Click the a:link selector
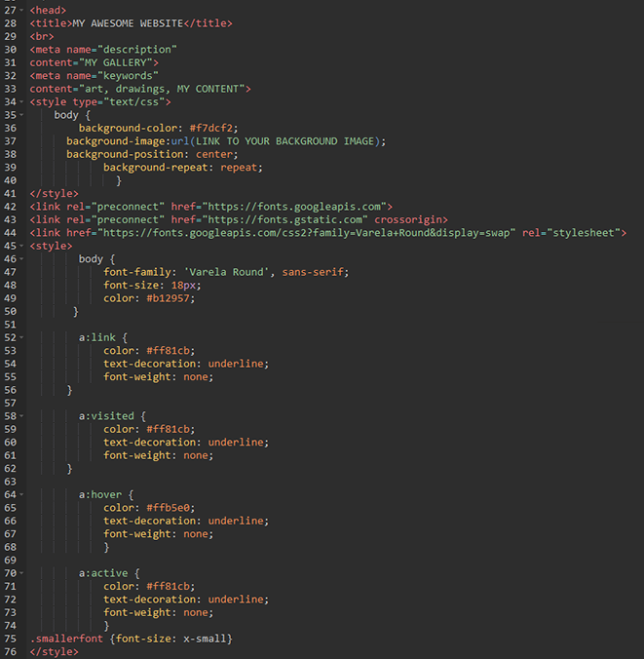Screen dimensions: 644x659 (97, 337)
